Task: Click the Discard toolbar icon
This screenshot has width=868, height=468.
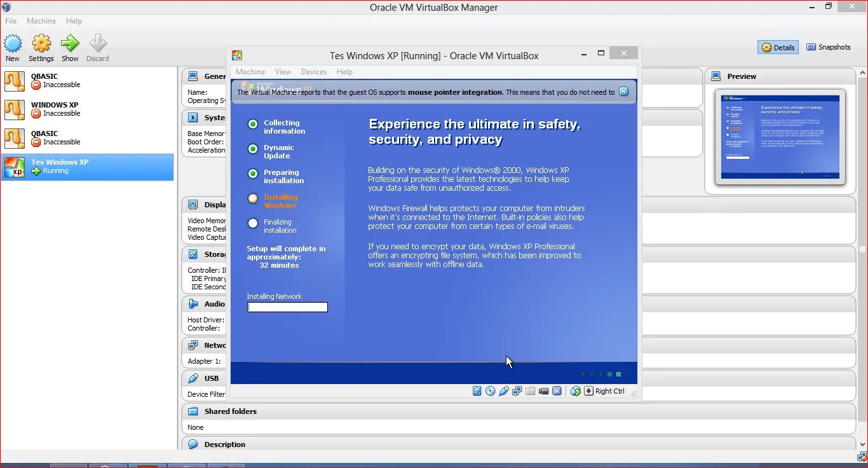Action: [98, 43]
